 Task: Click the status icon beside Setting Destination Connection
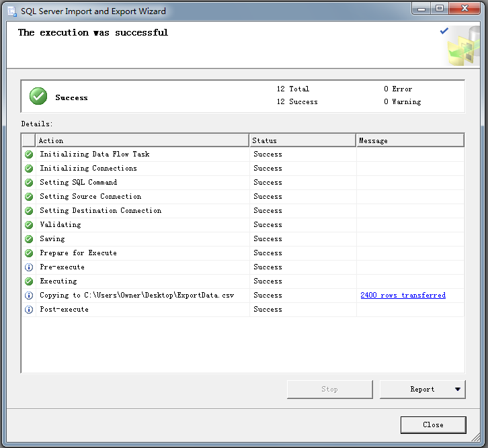click(29, 211)
